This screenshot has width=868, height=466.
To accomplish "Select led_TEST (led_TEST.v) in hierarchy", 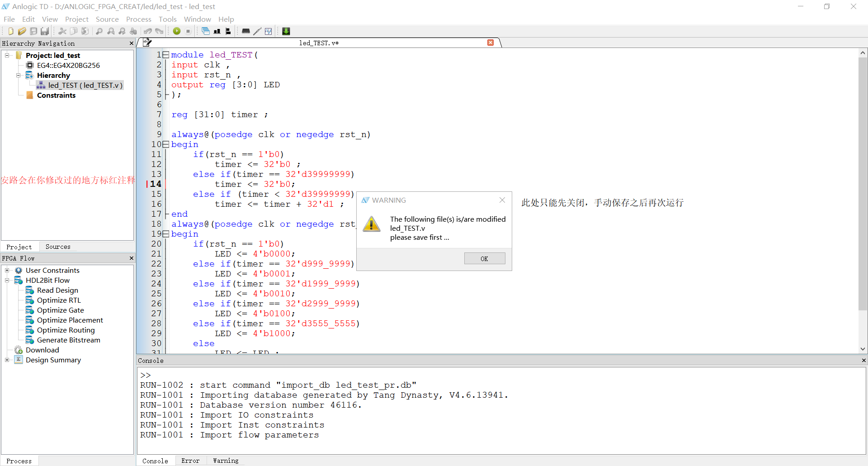I will pos(80,85).
